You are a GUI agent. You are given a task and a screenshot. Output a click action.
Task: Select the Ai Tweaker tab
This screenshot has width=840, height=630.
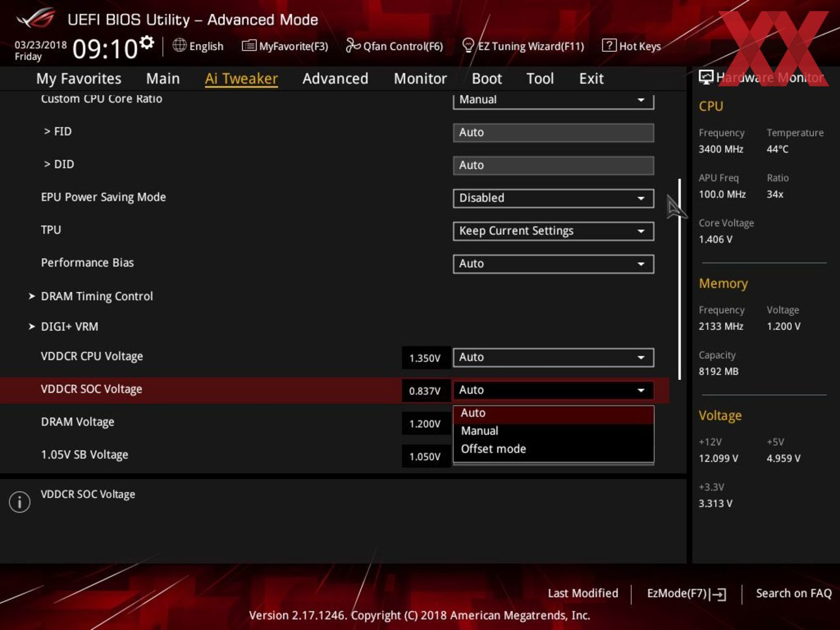tap(241, 78)
